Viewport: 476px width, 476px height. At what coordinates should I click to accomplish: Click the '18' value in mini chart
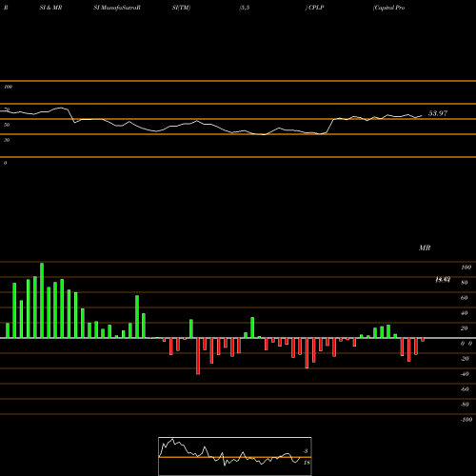pos(307,463)
